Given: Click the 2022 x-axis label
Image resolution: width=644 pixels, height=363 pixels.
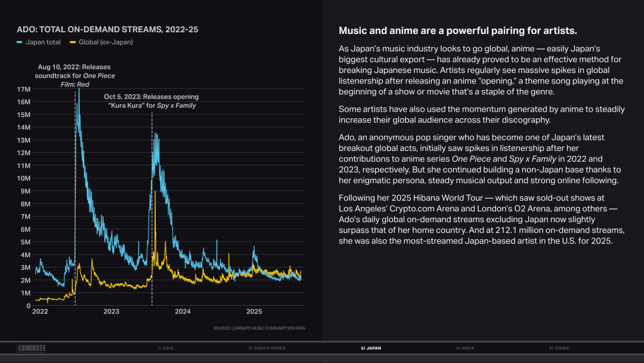Looking at the screenshot, I should 40,312.
